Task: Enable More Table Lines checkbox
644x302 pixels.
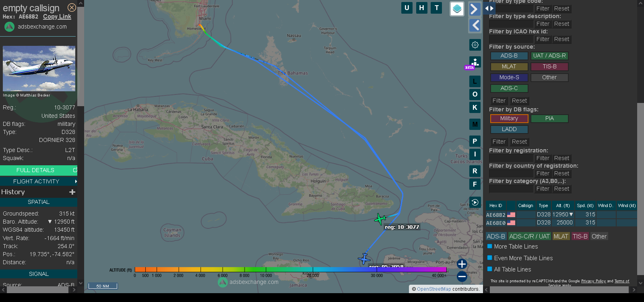Action: [x=490, y=246]
